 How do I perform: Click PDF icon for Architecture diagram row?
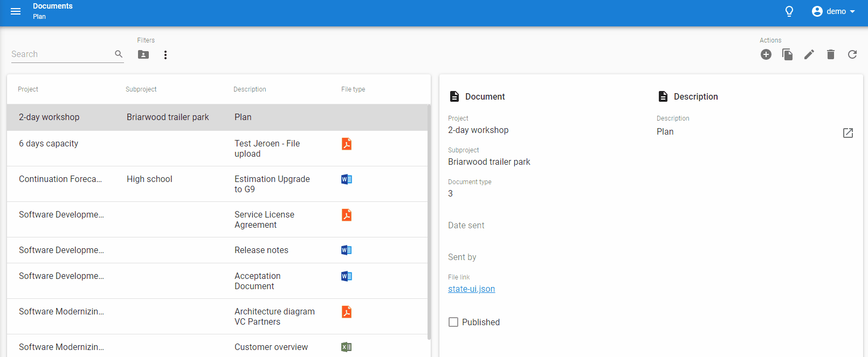(347, 312)
